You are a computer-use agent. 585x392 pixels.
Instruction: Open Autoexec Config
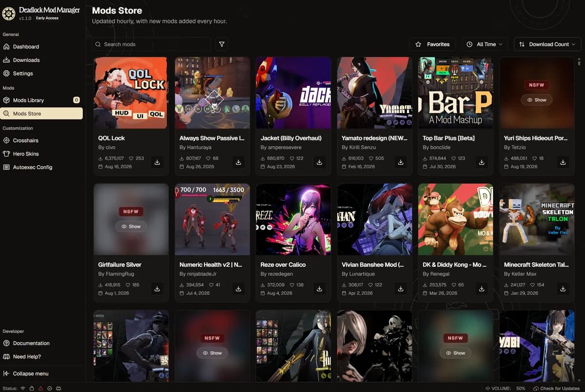click(42, 167)
